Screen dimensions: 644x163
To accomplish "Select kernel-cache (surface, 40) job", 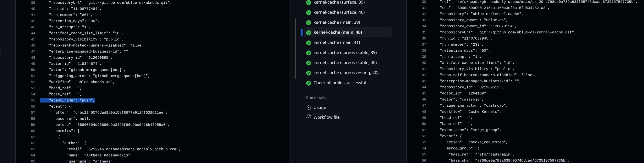I will point(339,12).
